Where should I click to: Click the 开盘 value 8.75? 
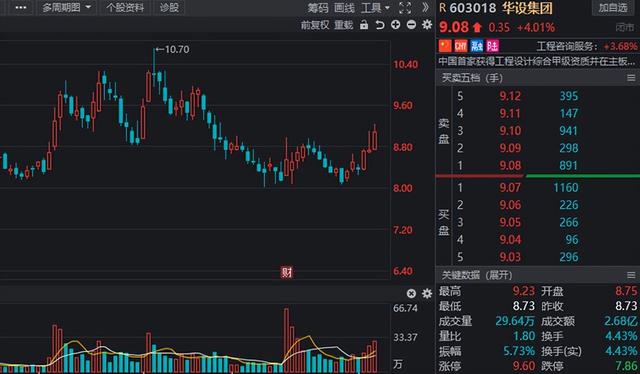(x=626, y=291)
